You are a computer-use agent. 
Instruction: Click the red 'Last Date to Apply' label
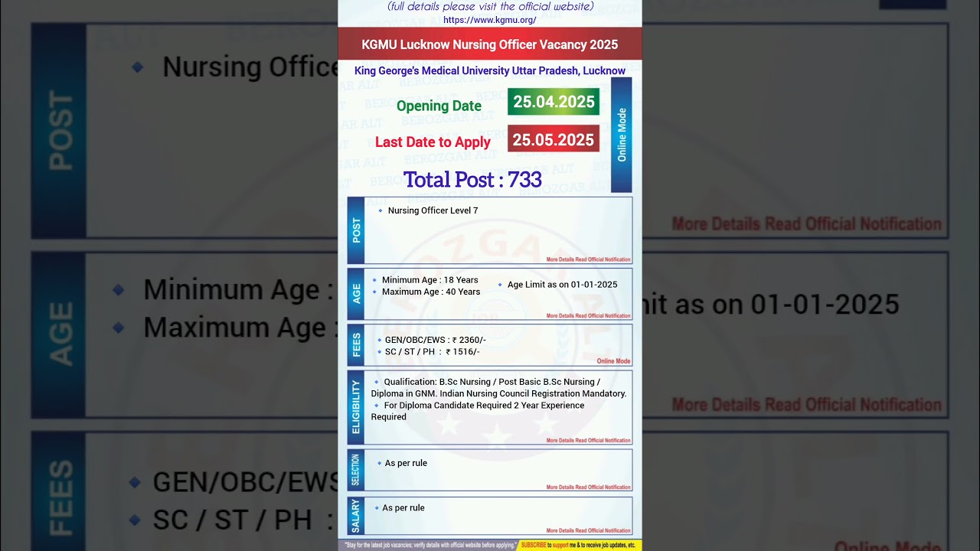pyautogui.click(x=433, y=142)
